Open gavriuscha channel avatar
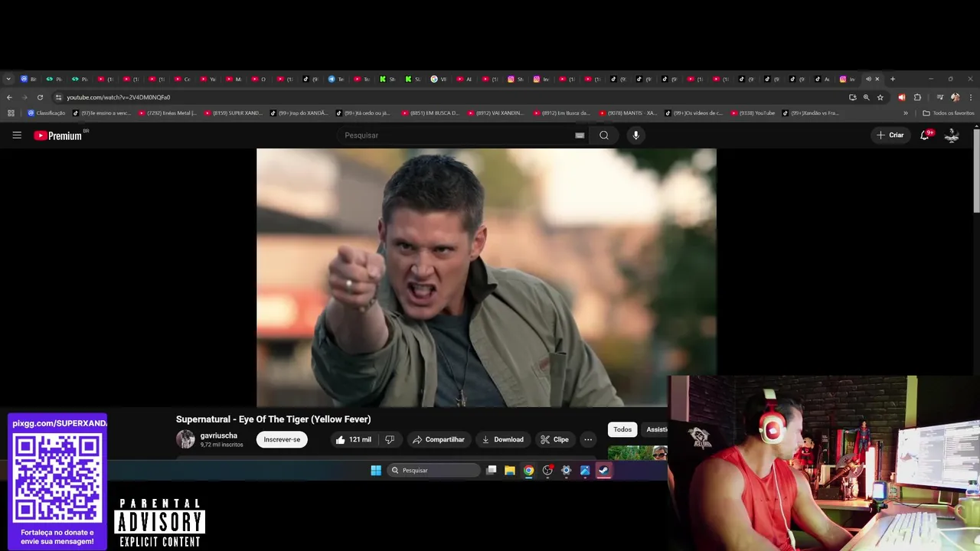The image size is (980, 551). 185,439
